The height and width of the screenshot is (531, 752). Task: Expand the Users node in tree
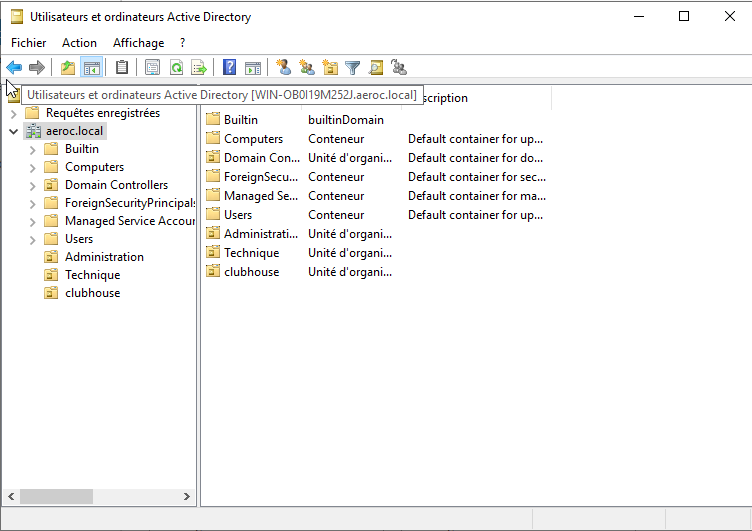tap(32, 239)
